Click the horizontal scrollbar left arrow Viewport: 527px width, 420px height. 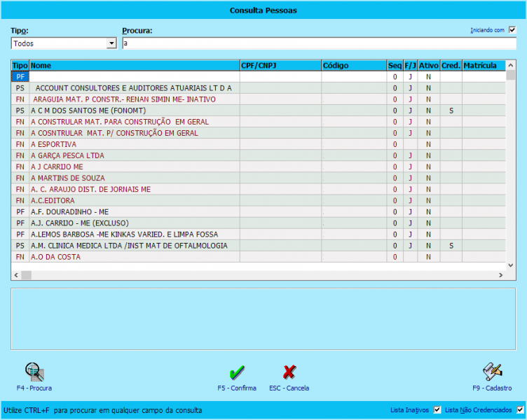(16, 275)
